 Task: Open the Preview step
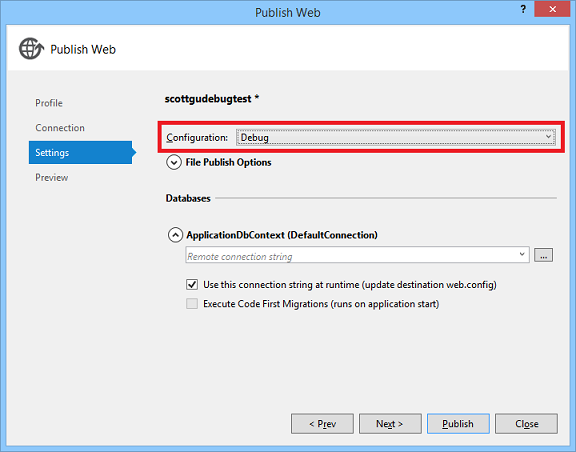[51, 177]
